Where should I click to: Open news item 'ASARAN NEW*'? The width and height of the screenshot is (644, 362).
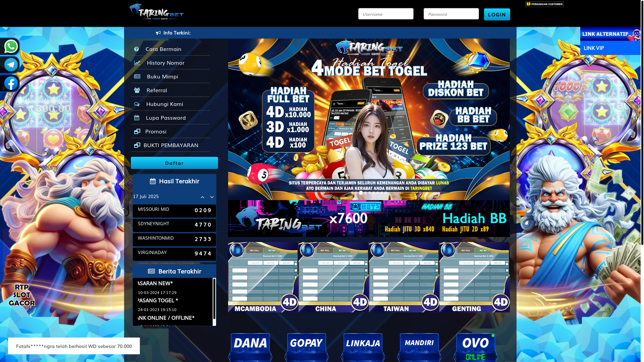155,284
